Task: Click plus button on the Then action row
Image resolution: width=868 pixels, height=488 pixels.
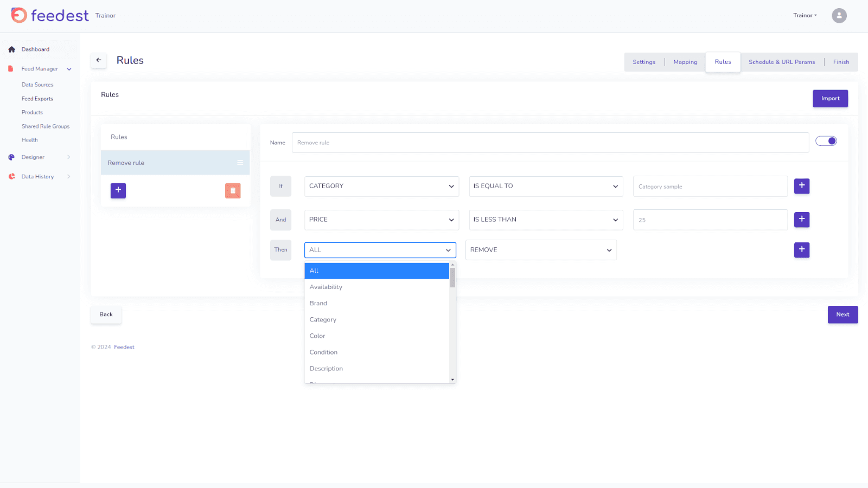Action: click(801, 250)
